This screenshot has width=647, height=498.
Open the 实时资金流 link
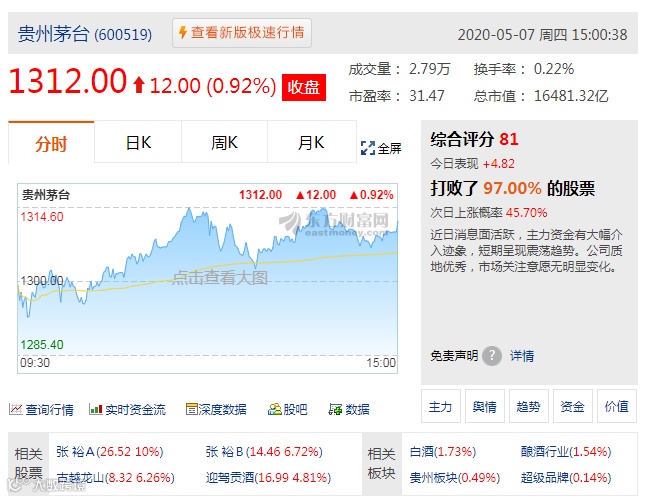point(135,410)
